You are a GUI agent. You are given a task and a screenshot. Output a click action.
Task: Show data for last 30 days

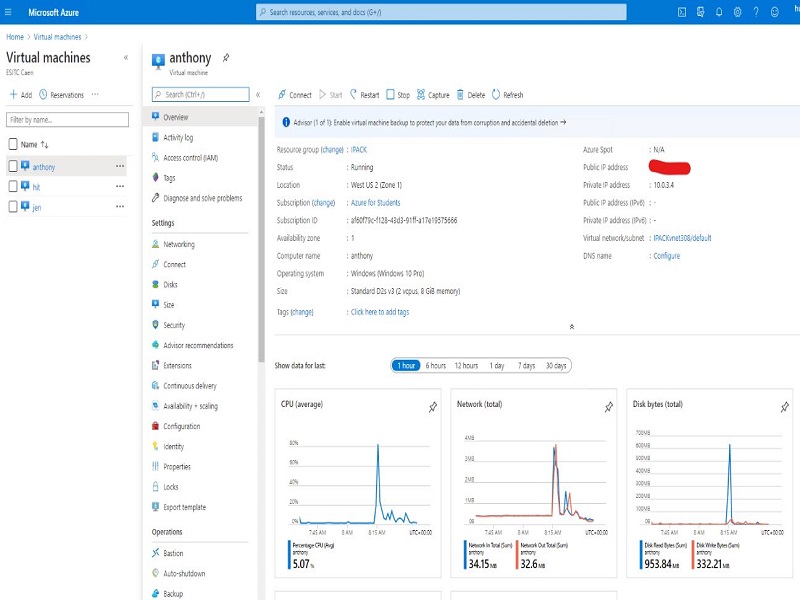[x=556, y=365]
